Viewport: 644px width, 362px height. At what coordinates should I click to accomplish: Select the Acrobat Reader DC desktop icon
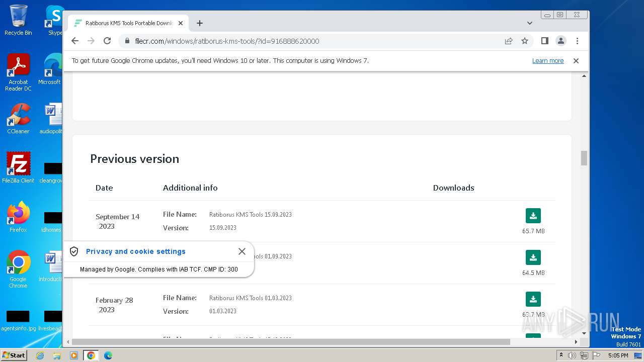click(18, 72)
